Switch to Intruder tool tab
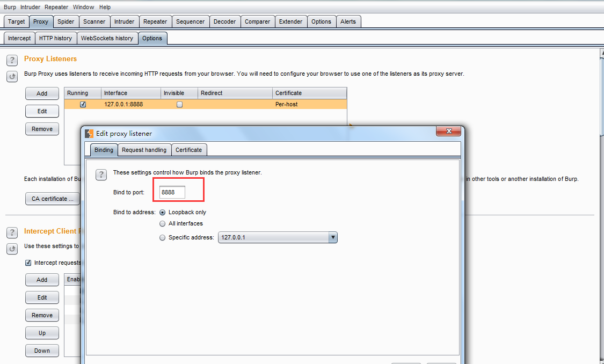Viewport: 604px width, 364px height. (x=125, y=21)
